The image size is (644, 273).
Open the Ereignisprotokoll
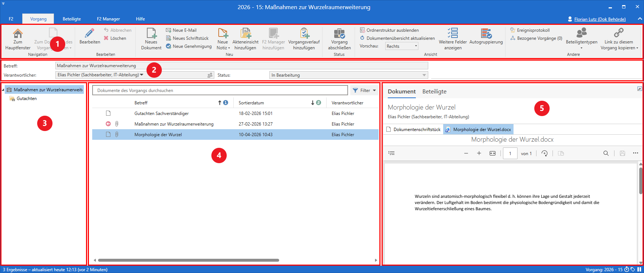pos(530,30)
